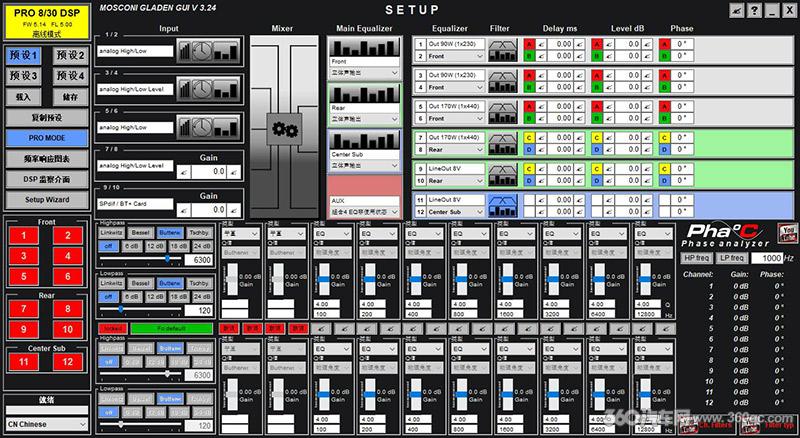This screenshot has height=438, width=800.
Task: Set upper Lowpass slope to 18 dB
Action: [x=179, y=296]
